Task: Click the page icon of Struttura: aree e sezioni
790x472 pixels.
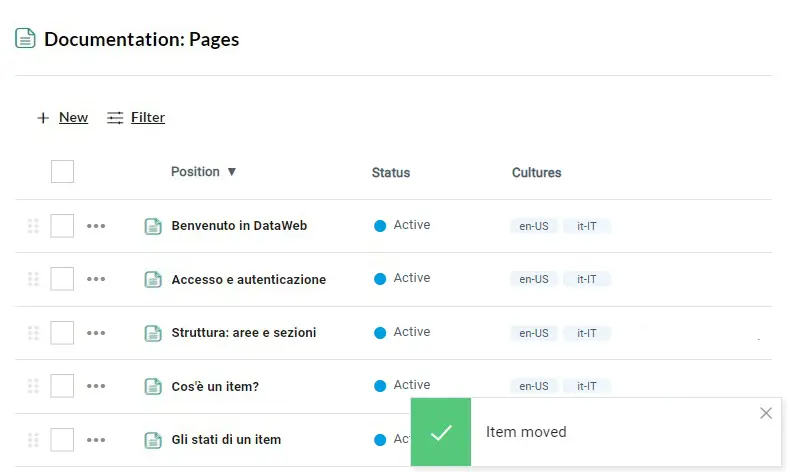Action: pyautogui.click(x=153, y=333)
